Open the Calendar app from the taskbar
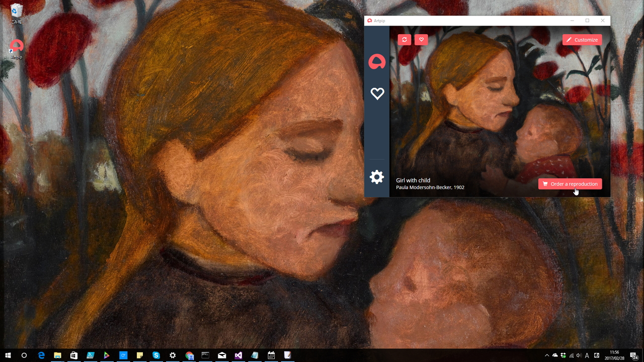 271,355
